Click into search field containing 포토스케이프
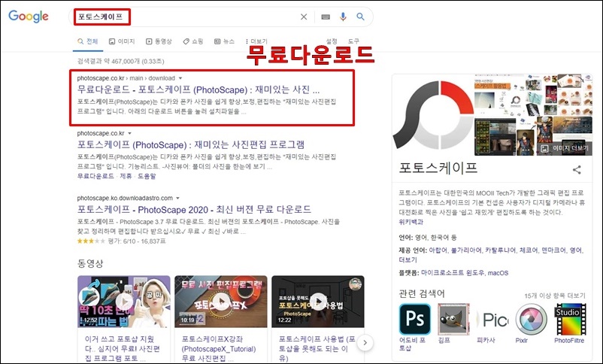 click(x=185, y=17)
